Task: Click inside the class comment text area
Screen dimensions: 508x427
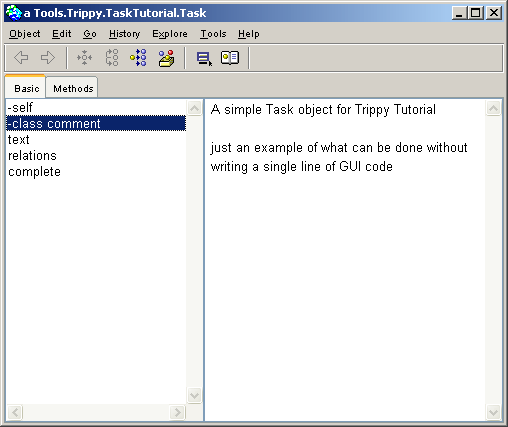Action: pyautogui.click(x=345, y=259)
